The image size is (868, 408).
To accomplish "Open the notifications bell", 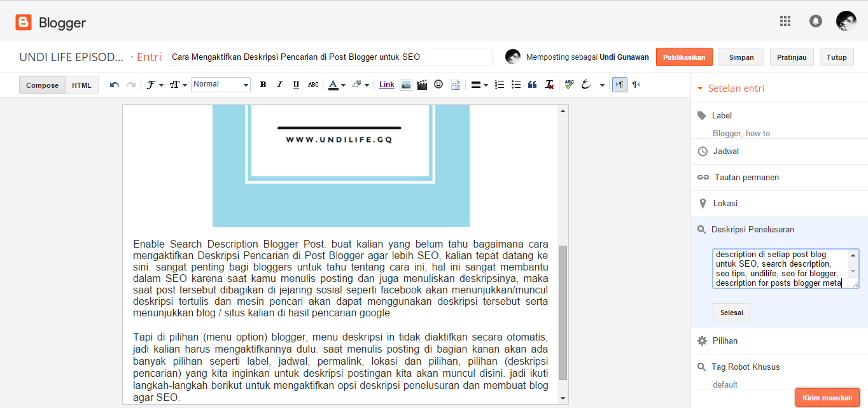I will 815,21.
